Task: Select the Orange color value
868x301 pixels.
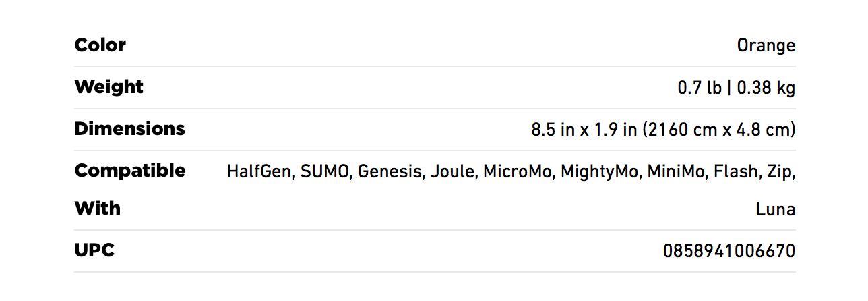Action: tap(766, 46)
